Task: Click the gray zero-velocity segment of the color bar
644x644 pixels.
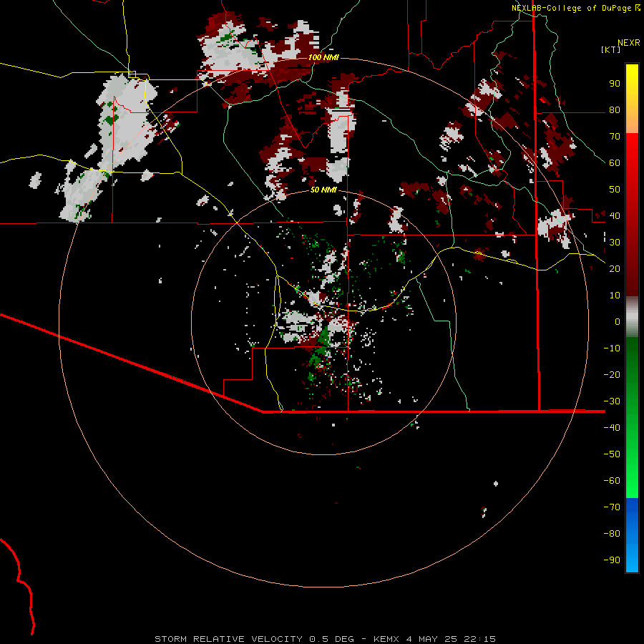Action: coord(632,317)
